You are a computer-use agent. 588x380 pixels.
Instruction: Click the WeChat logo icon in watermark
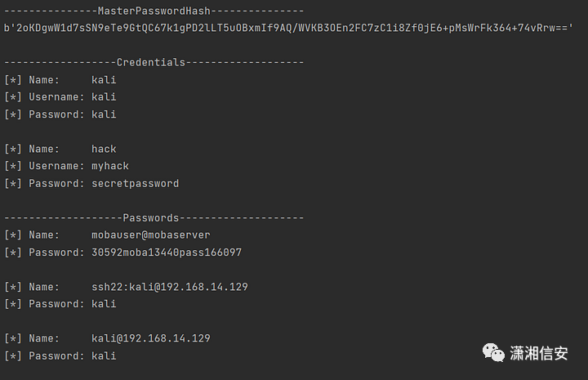493,352
